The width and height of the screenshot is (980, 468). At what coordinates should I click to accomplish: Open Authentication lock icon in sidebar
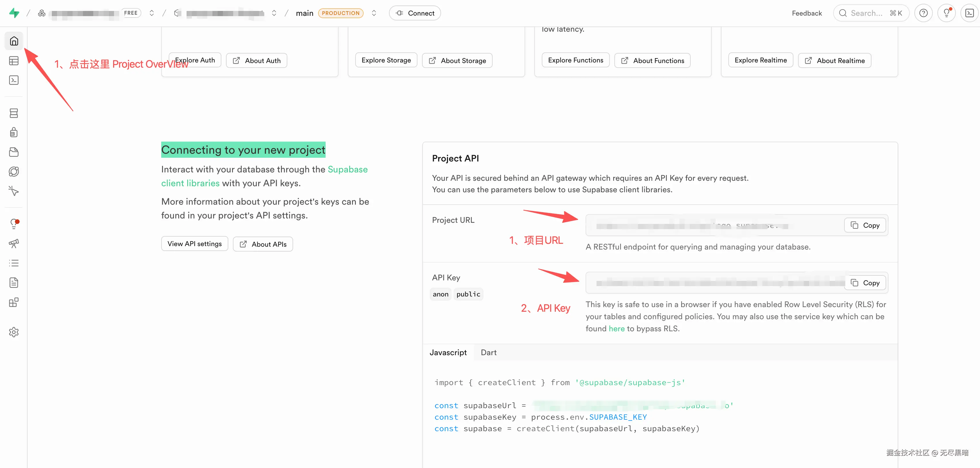(x=14, y=132)
